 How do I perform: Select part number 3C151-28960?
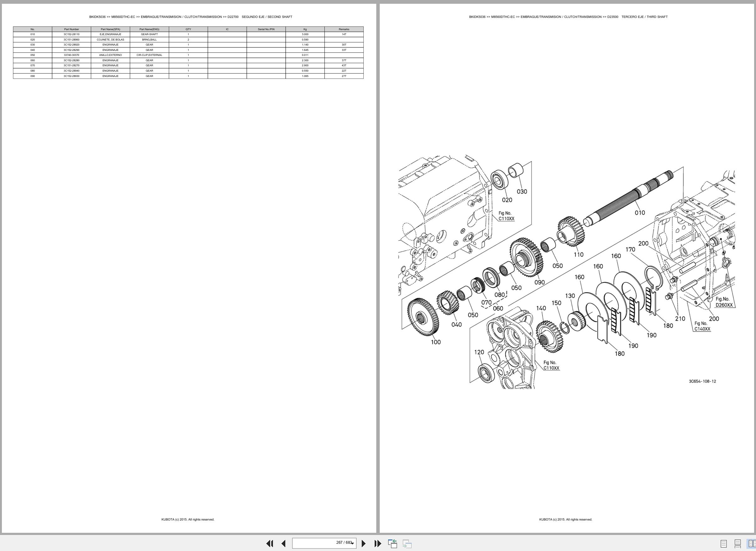(x=71, y=40)
